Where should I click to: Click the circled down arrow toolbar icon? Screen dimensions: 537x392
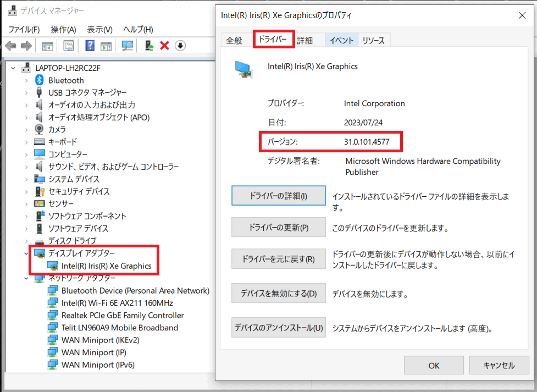tap(180, 45)
